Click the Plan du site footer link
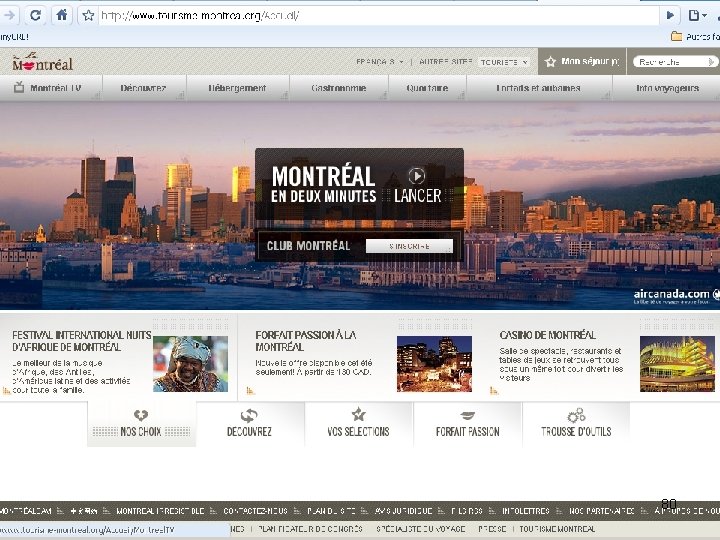This screenshot has width=720, height=540. (331, 511)
